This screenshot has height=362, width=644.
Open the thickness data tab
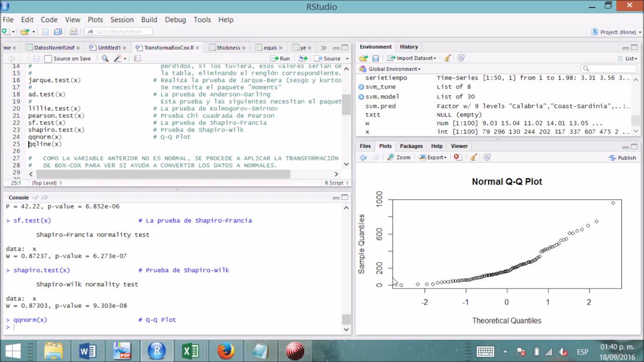(228, 48)
